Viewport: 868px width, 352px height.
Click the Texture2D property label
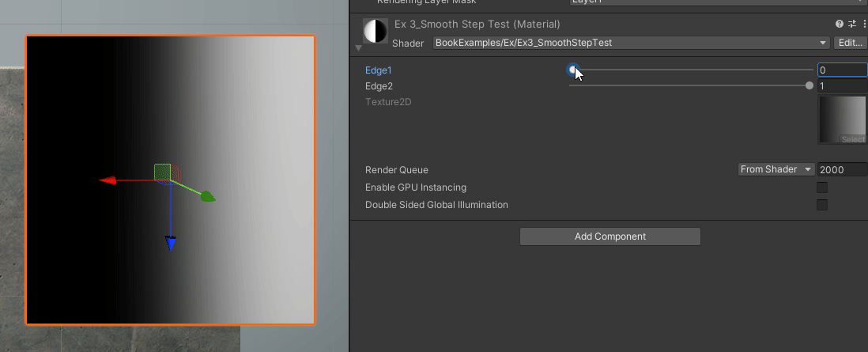388,102
